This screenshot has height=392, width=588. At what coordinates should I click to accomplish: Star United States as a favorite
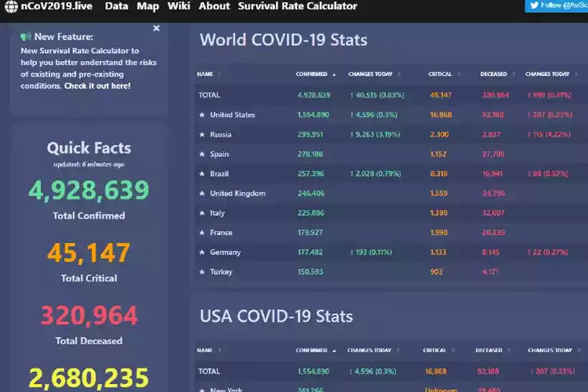pos(201,115)
